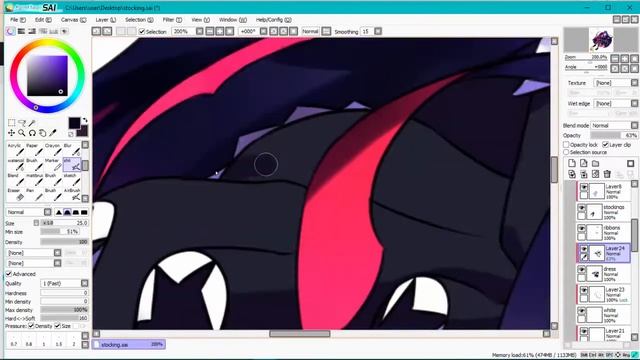Select the Zoom magnifier tool
This screenshot has height=360, width=640.
22,133
